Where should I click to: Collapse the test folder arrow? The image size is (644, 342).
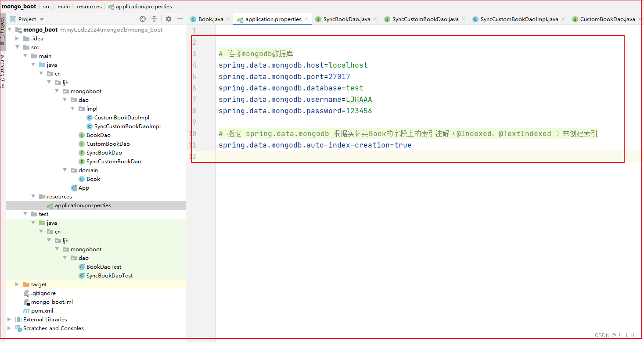click(x=25, y=214)
